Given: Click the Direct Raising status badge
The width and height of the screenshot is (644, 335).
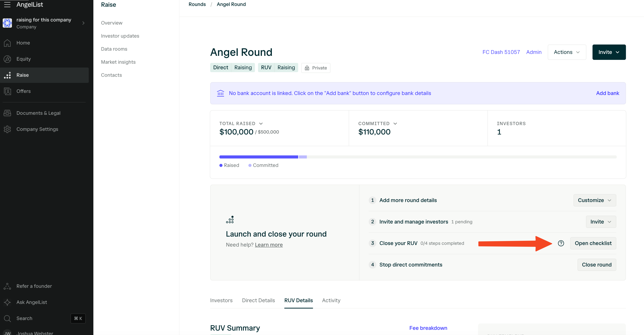Looking at the screenshot, I should click(232, 68).
